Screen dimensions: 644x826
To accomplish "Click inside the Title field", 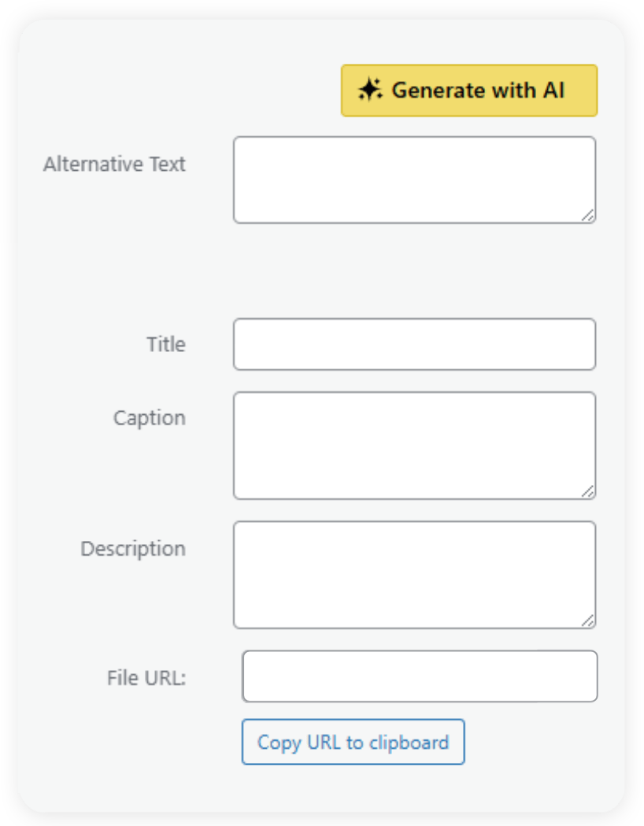I will (x=413, y=344).
